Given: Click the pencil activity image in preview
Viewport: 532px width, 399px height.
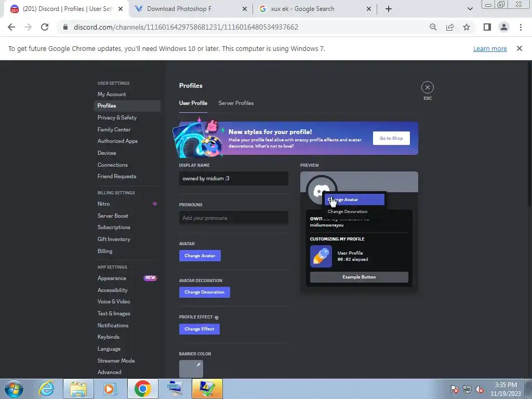Looking at the screenshot, I should (321, 256).
